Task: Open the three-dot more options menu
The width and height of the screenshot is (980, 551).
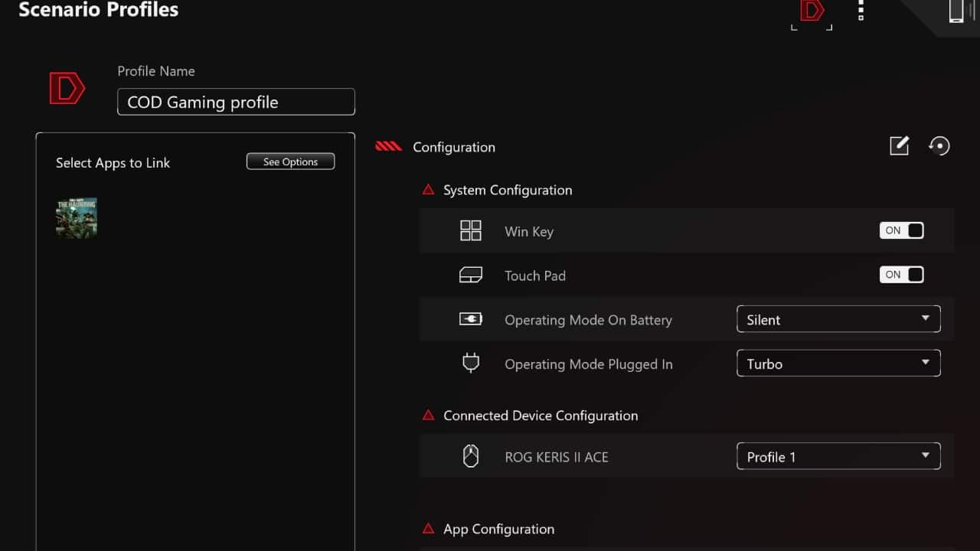Action: click(861, 10)
